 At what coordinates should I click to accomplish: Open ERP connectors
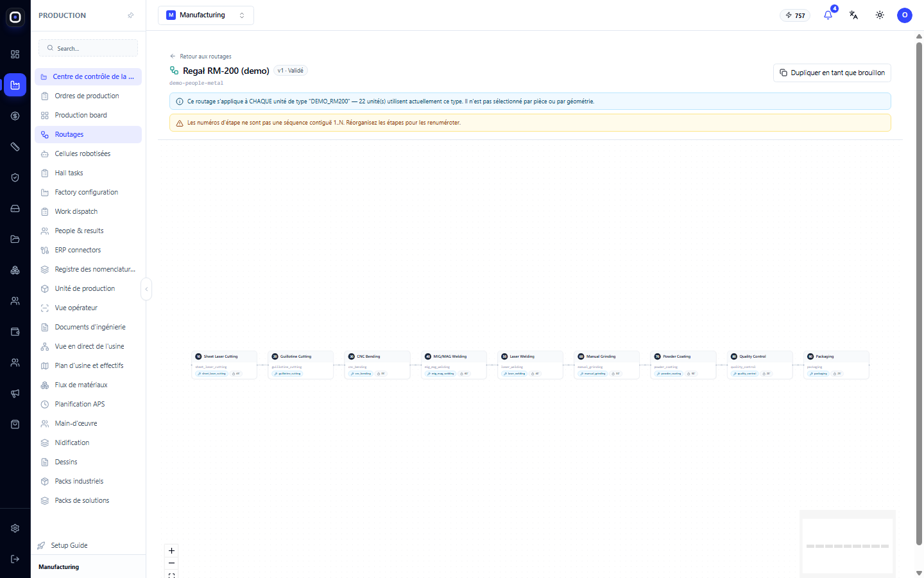89,250
